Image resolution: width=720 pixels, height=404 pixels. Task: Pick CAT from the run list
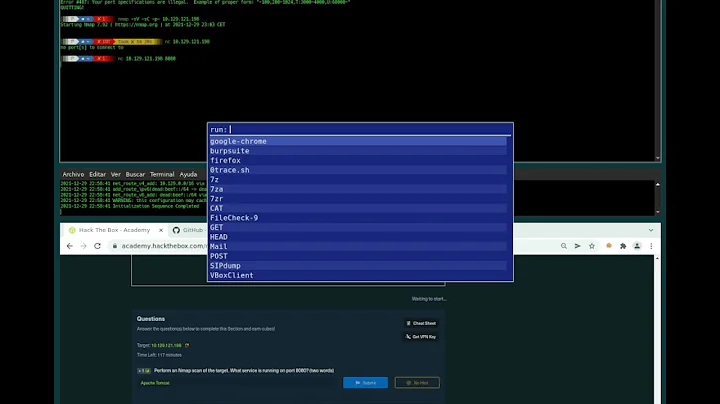(x=358, y=208)
